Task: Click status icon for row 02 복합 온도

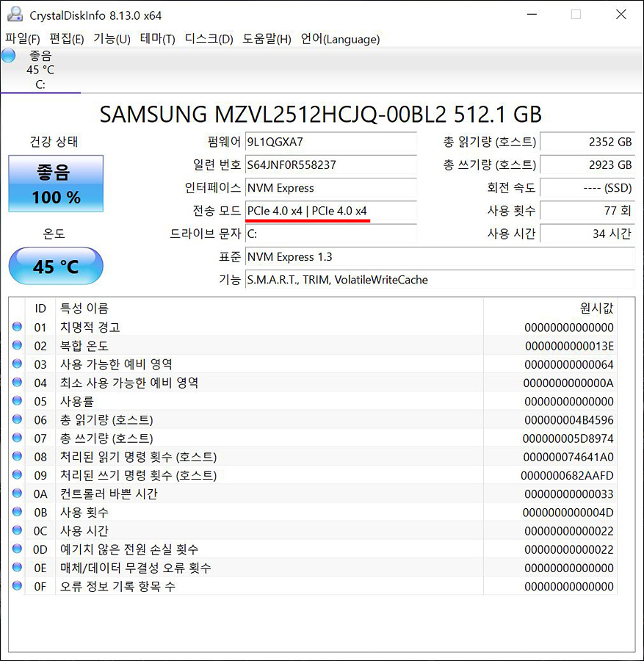Action: 18,345
